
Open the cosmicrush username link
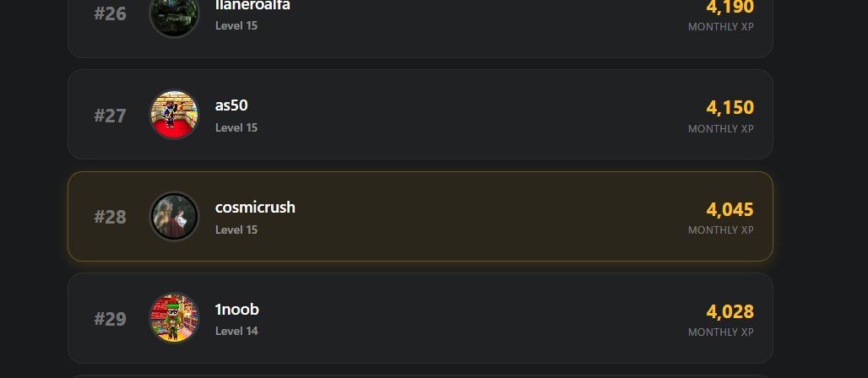pos(255,208)
